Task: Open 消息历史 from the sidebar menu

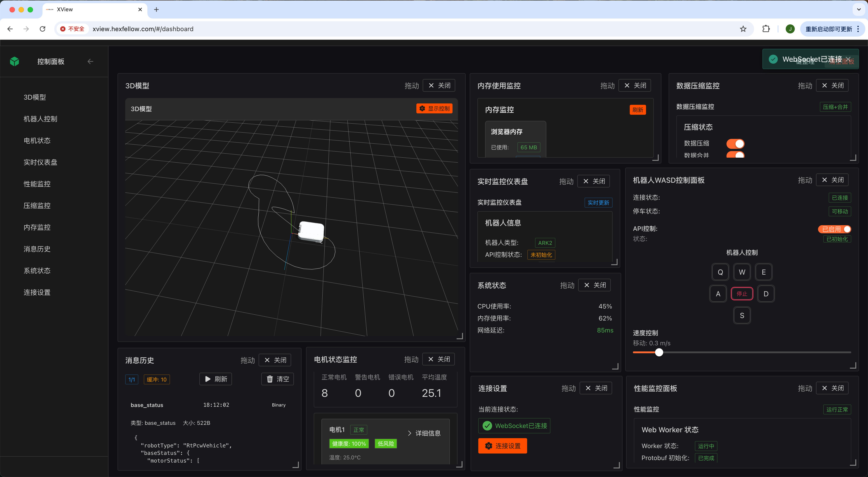Action: point(37,249)
